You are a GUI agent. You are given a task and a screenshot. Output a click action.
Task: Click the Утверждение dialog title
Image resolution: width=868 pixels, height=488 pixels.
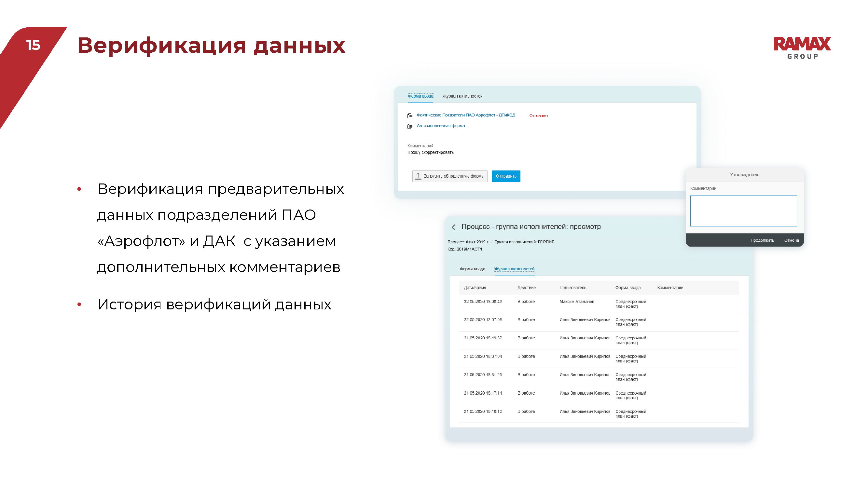pos(745,175)
